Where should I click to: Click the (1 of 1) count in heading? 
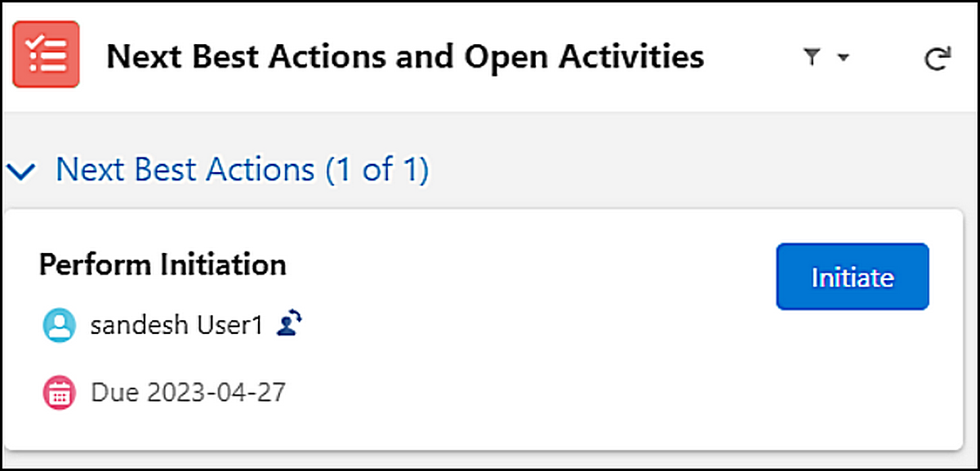point(376,170)
